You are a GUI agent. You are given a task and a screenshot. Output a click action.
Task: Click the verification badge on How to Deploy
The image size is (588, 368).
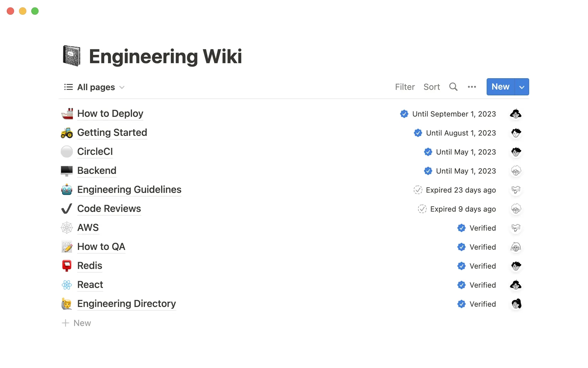click(404, 114)
